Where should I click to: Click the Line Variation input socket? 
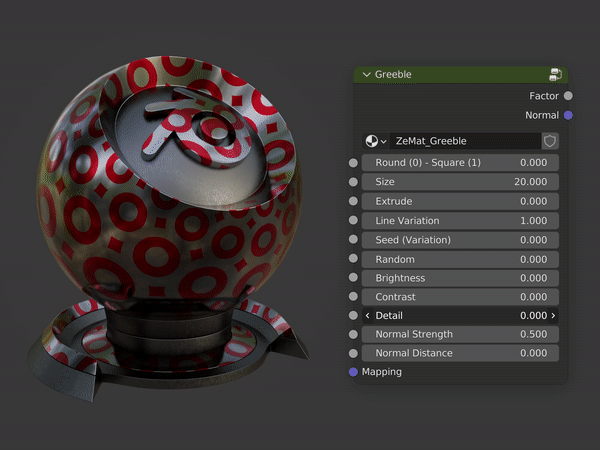click(353, 220)
